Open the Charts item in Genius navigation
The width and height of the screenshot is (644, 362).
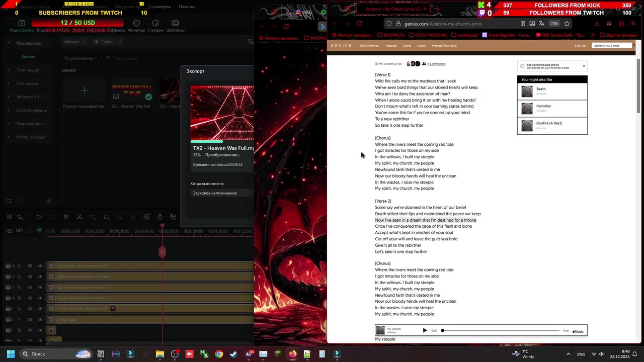click(x=407, y=46)
